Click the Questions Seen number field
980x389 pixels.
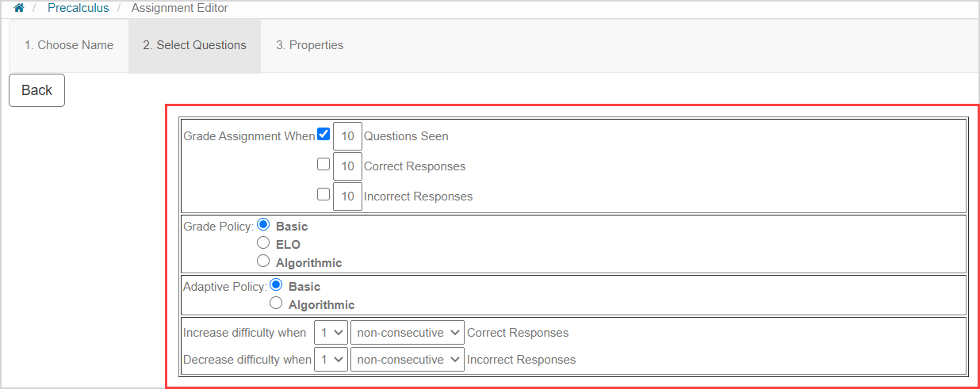(347, 136)
